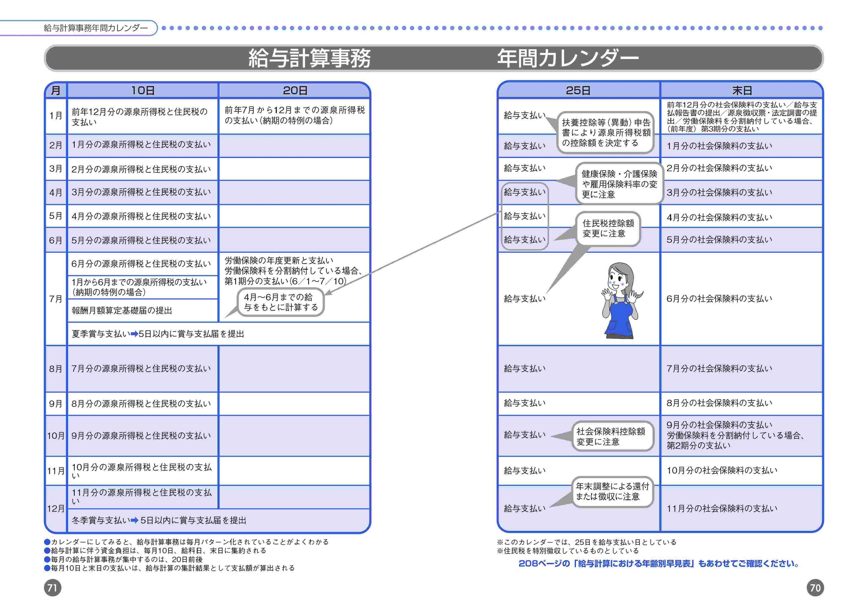
Task: Click 給与支払い in the top 25日 row
Action: coord(524,115)
